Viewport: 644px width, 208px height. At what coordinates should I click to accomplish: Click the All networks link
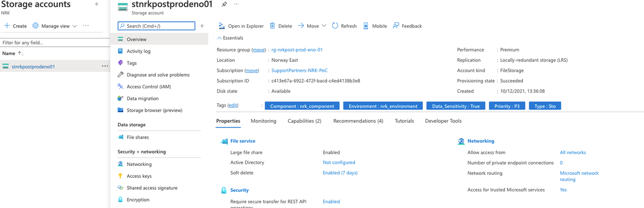[x=573, y=152]
